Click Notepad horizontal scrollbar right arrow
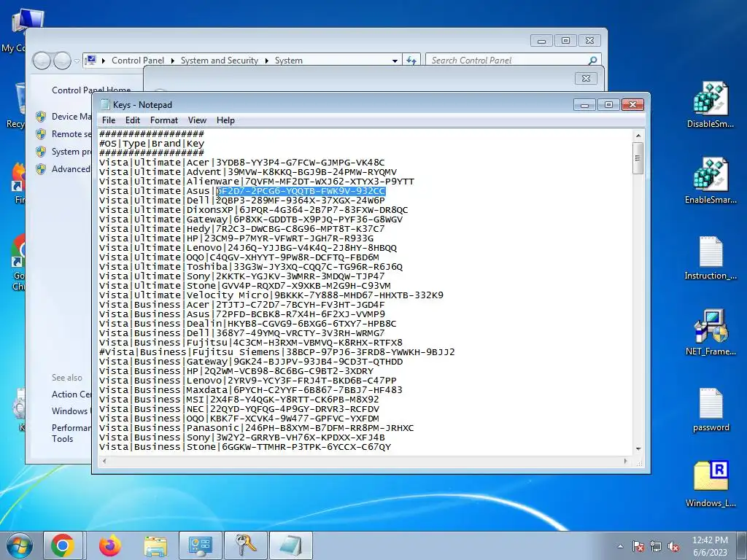This screenshot has height=560, width=747. 625,461
